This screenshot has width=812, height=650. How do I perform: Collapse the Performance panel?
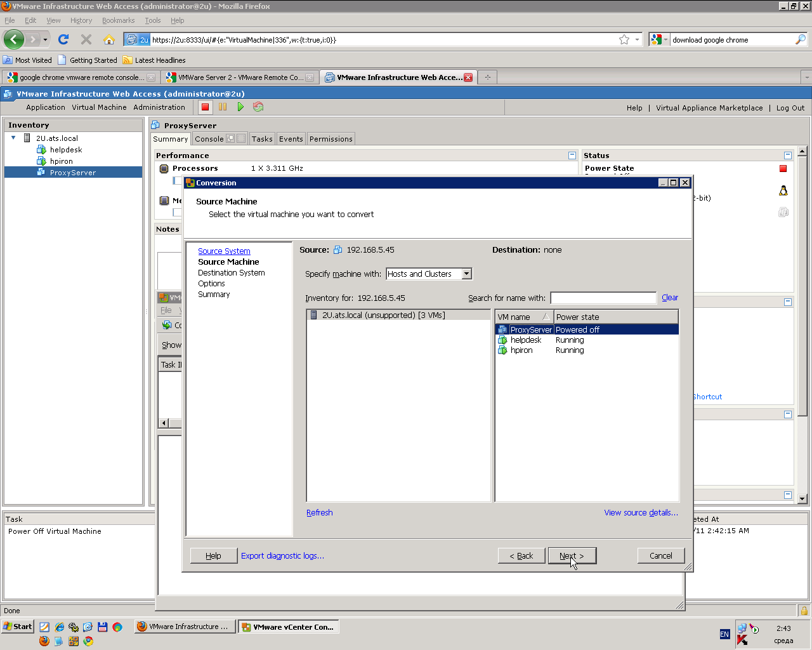pos(572,156)
